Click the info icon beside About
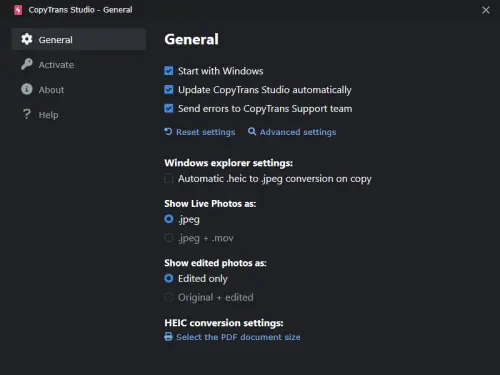 pyautogui.click(x=27, y=89)
